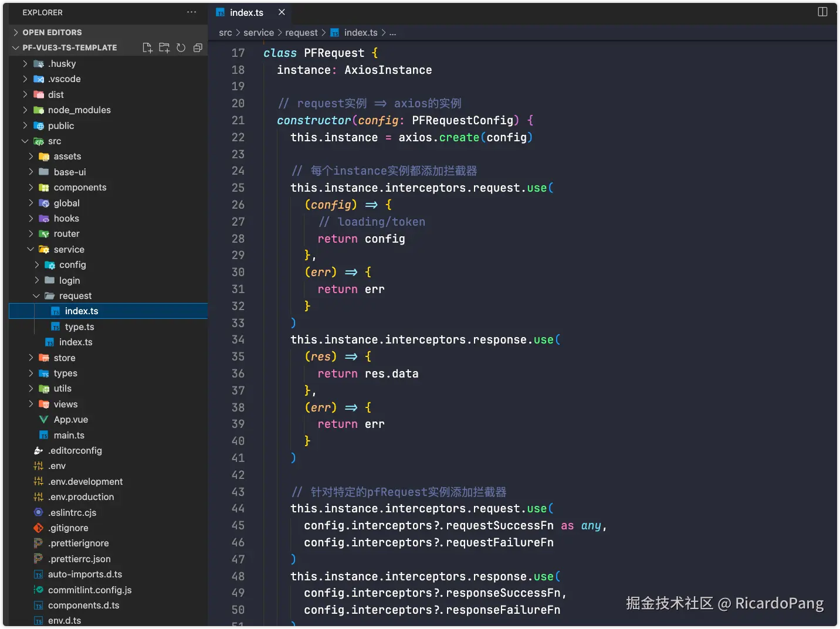Click line number 17 in the gutter
Viewport: 840px width, 629px height.
click(x=238, y=53)
